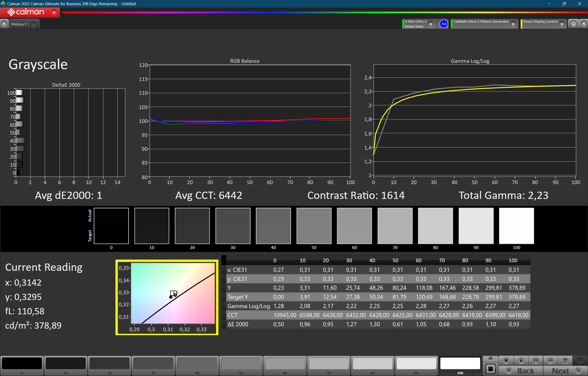Select the History 1 tab
This screenshot has height=376, width=588.
(19, 24)
